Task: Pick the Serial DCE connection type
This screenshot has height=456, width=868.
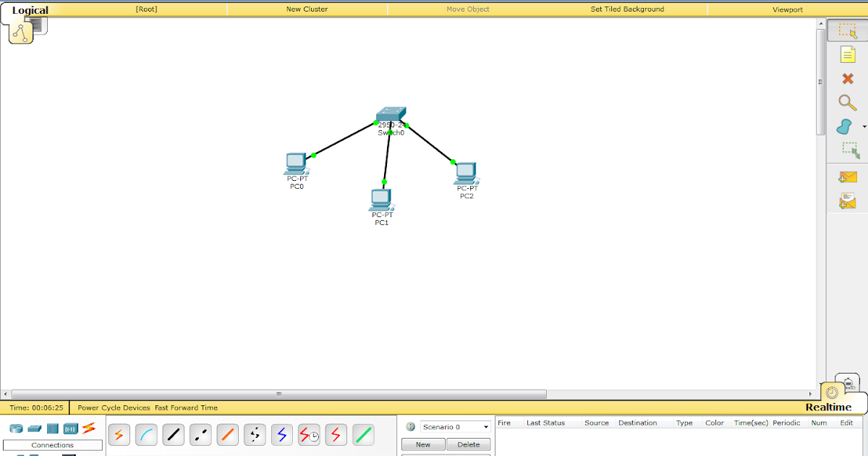Action: (x=309, y=434)
